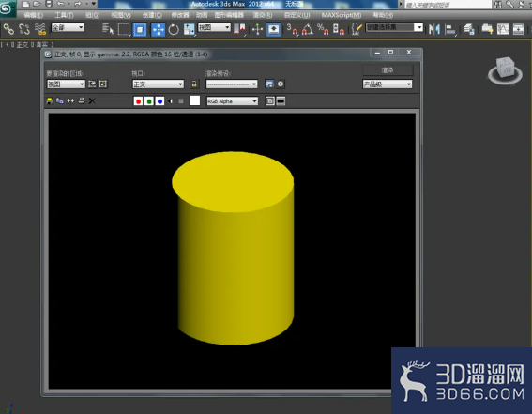Click the Mirror tool icon

pyautogui.click(x=434, y=29)
